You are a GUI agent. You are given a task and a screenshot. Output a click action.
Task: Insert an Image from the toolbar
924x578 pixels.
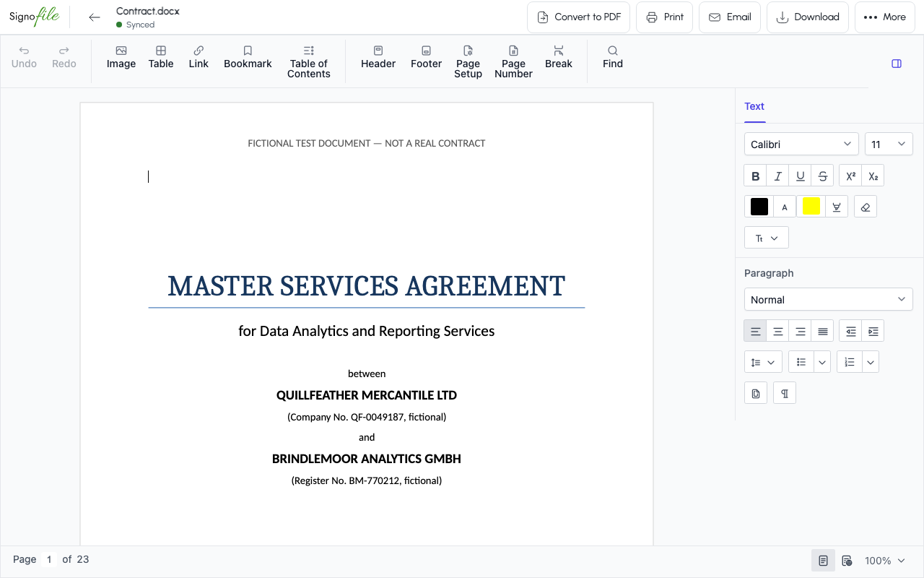[x=121, y=57]
